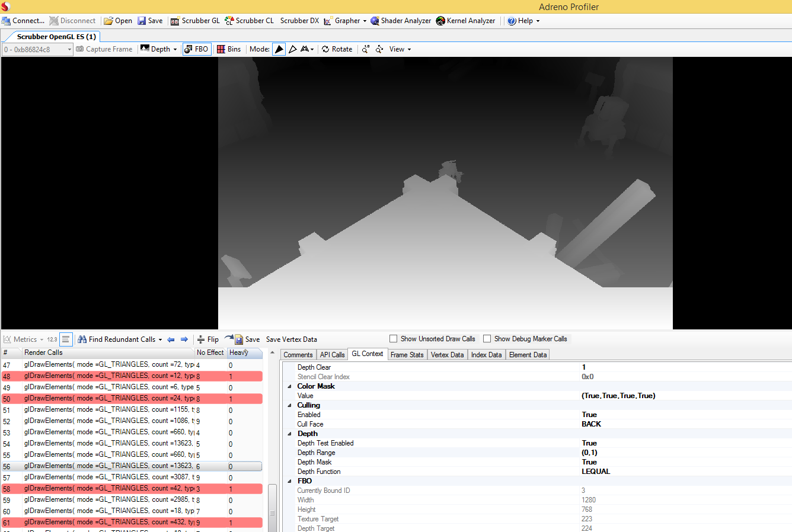Toggle the FBO display button

coord(196,49)
